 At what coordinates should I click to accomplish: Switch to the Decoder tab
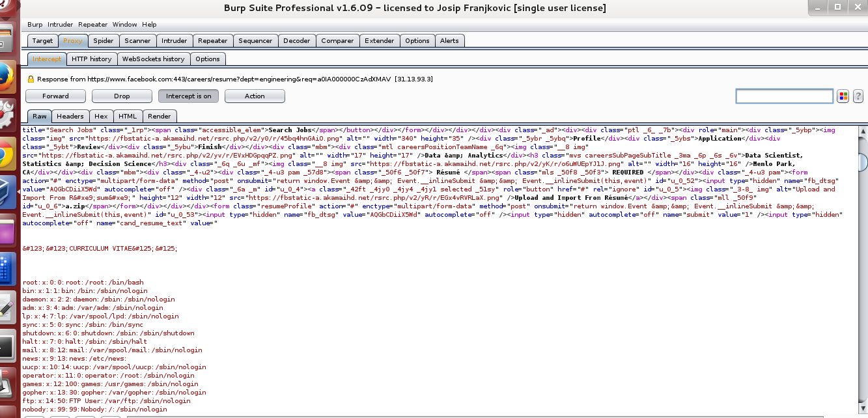[x=297, y=40]
